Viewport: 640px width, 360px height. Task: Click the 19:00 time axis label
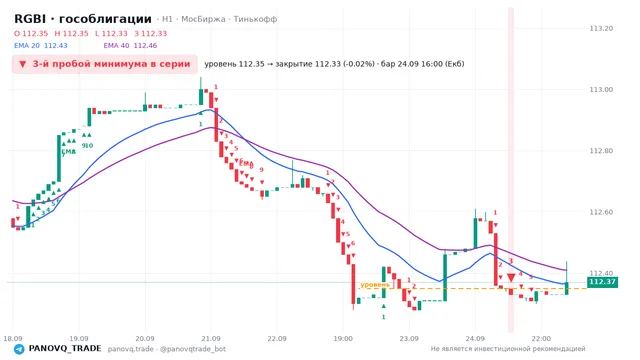click(x=343, y=339)
